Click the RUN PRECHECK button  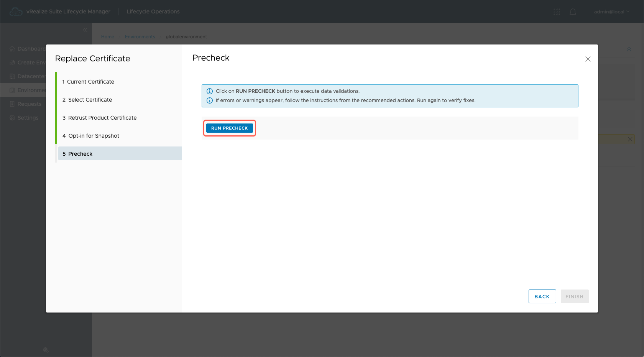(229, 128)
